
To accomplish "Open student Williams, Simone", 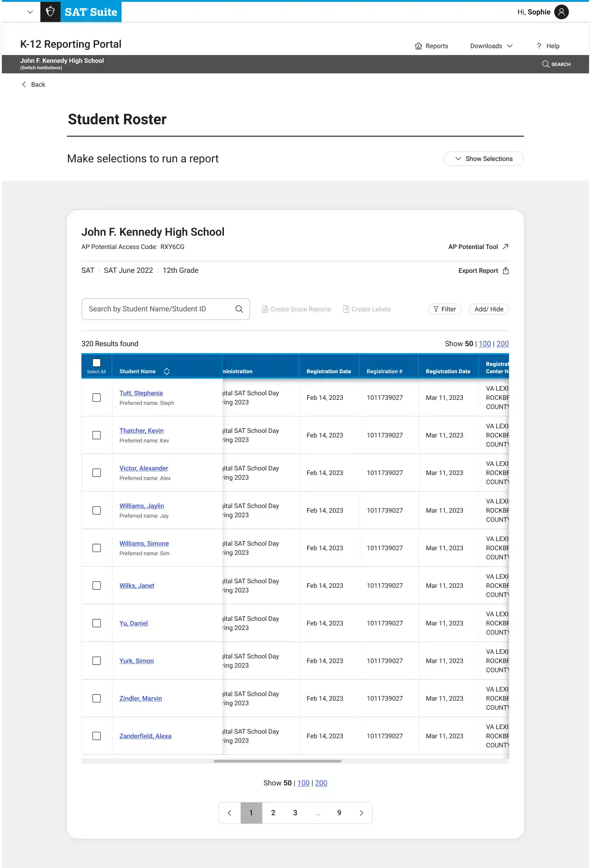I will tap(144, 543).
